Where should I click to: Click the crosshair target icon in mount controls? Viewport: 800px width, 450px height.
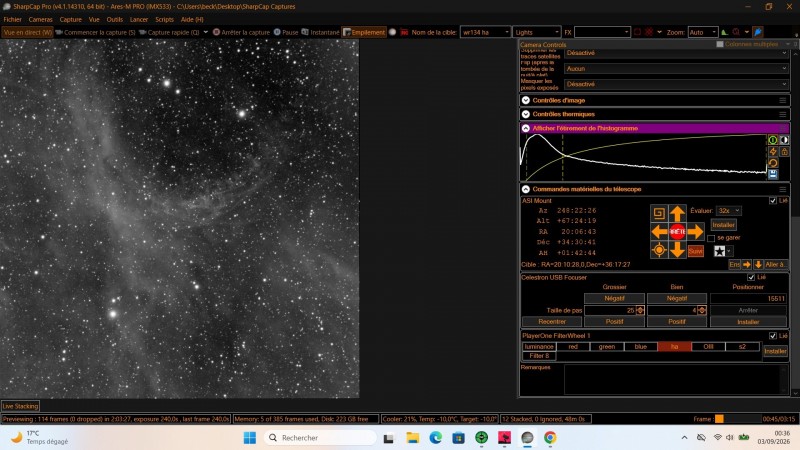click(x=659, y=250)
